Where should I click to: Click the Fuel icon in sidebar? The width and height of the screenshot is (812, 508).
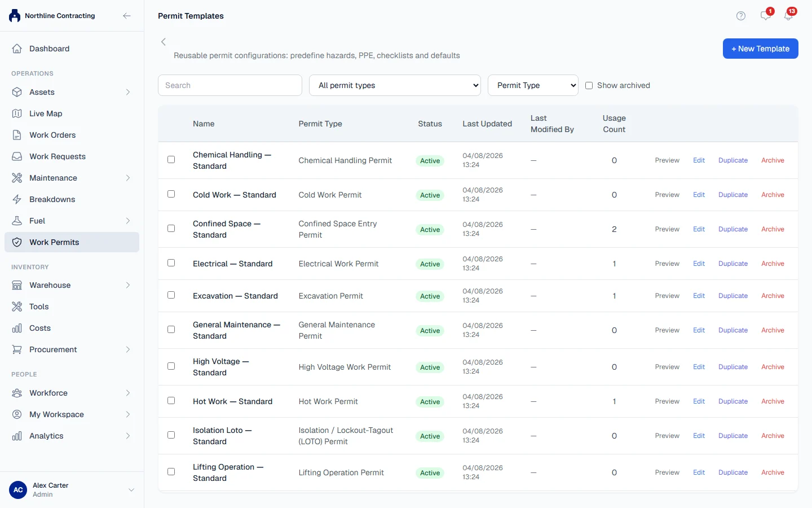point(17,221)
